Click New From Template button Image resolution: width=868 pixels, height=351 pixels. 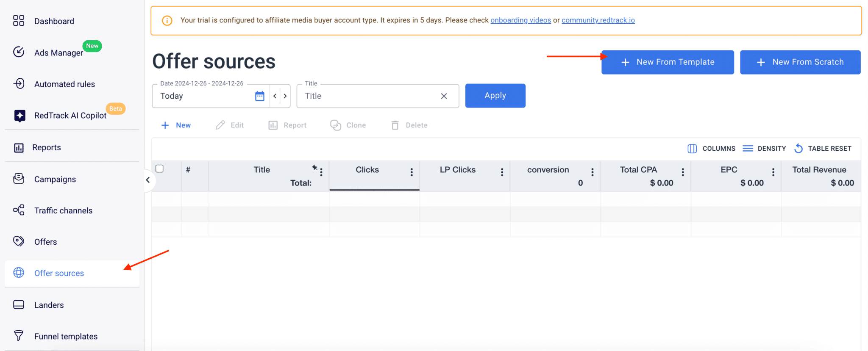coord(668,62)
